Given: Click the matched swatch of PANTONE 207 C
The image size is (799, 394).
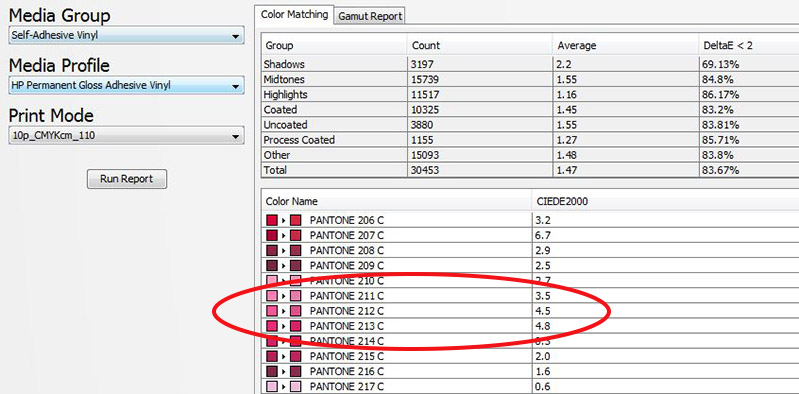Looking at the screenshot, I should [296, 235].
